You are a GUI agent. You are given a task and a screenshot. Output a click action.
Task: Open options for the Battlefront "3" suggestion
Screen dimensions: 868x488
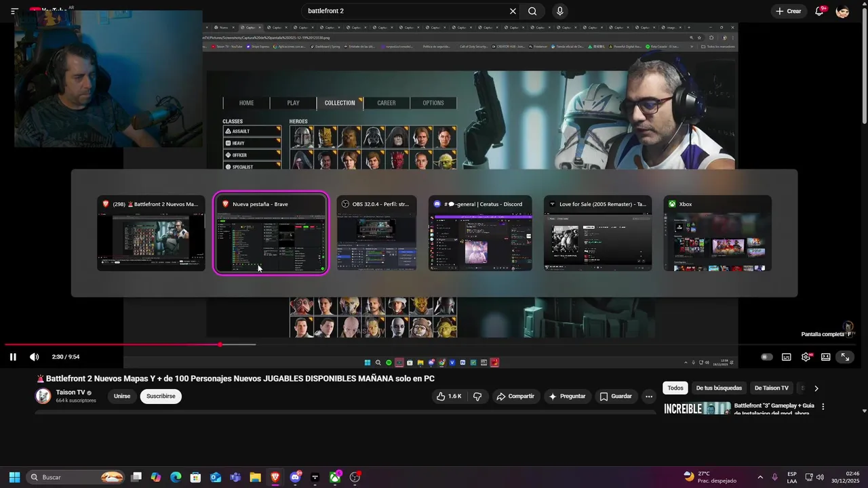(823, 407)
